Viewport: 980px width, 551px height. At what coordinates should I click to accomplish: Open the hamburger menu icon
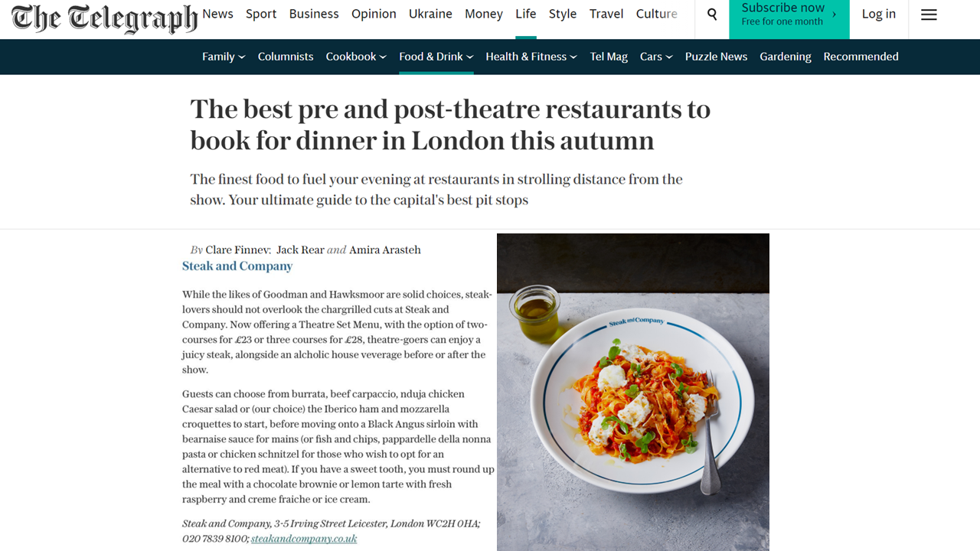pos(929,15)
